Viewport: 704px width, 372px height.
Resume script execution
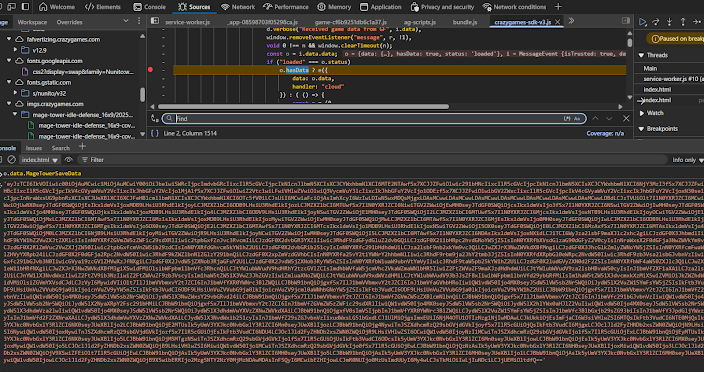click(642, 22)
